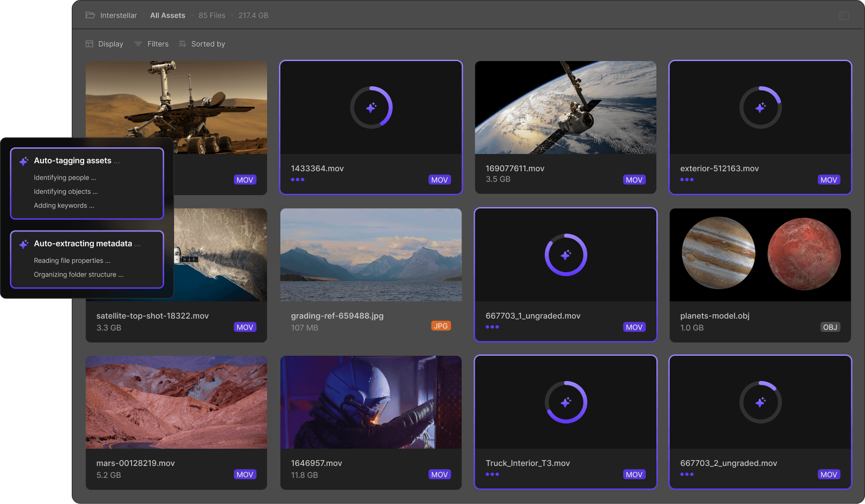Click MOV badge on Truck_Interior_T3.mov
This screenshot has height=504, width=865.
(x=634, y=474)
